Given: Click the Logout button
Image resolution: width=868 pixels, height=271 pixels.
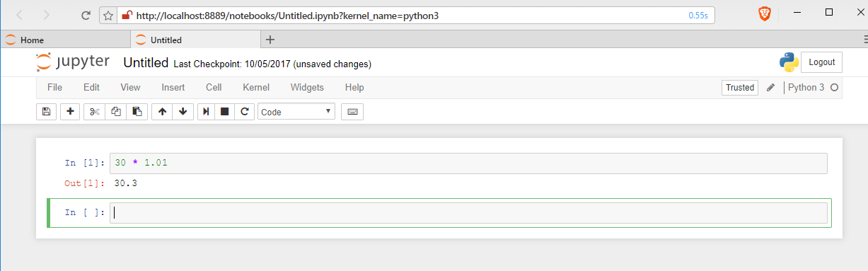Looking at the screenshot, I should coord(821,62).
